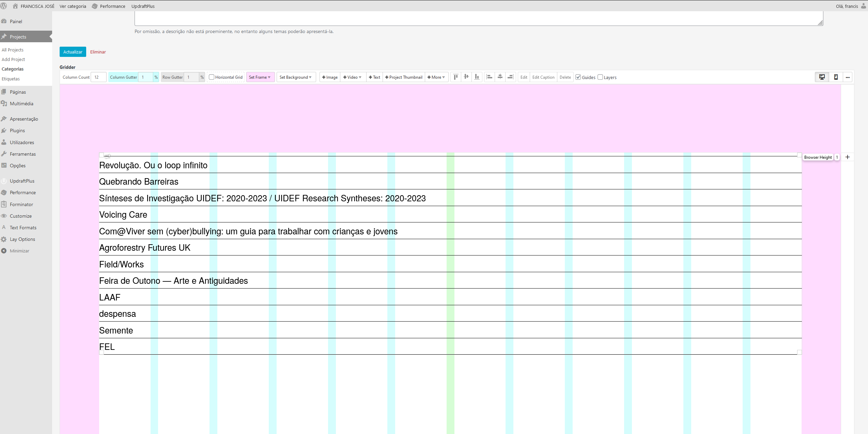The width and height of the screenshot is (868, 434).
Task: Click the Column Count input field
Action: click(x=98, y=77)
